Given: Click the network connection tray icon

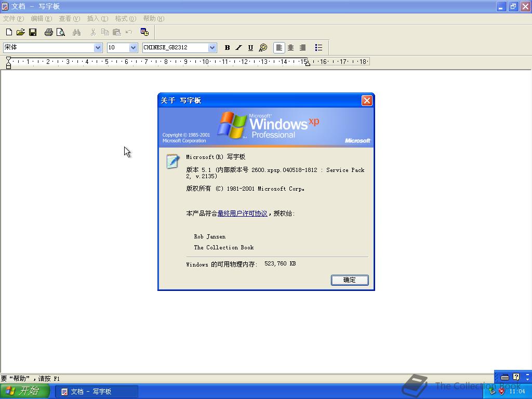Looking at the screenshot, I should coord(493,392).
